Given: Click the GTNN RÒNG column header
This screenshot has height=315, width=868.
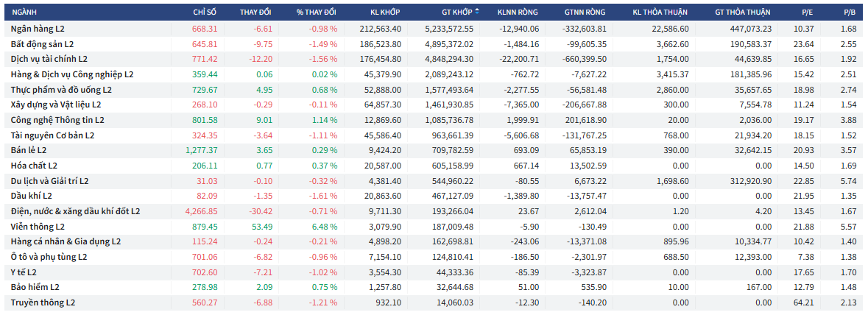Looking at the screenshot, I should pos(585,13).
